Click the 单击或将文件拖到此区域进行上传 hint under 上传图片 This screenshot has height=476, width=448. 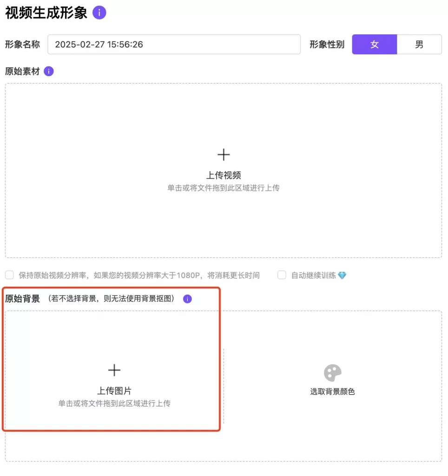pos(114,403)
